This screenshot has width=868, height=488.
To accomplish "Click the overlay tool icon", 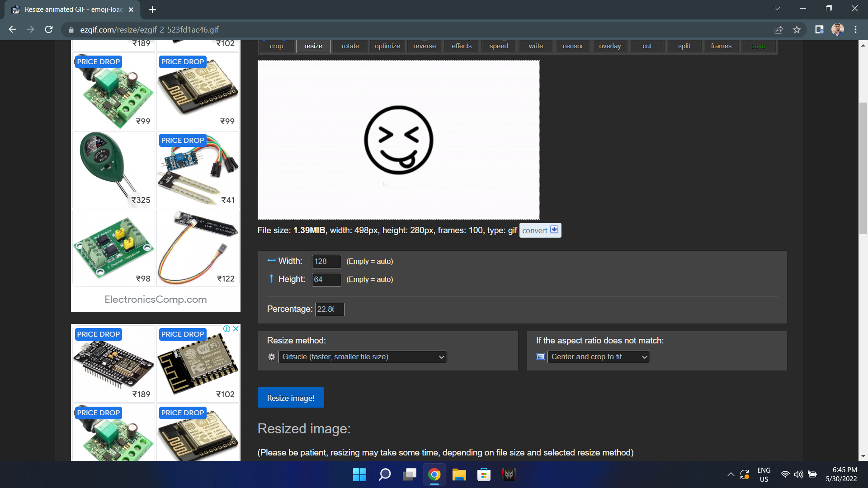I will click(609, 46).
